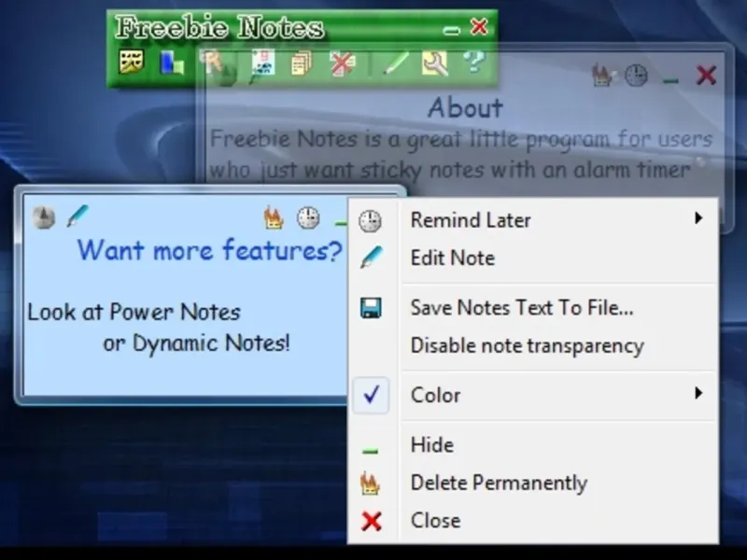The image size is (747, 560).
Task: Show all notes using stacked notes icon
Action: coord(301,63)
